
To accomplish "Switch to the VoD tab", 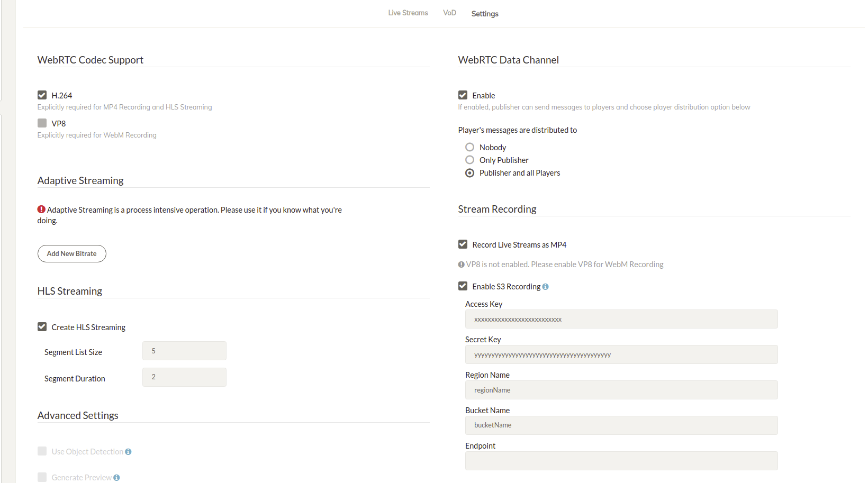I will [449, 13].
